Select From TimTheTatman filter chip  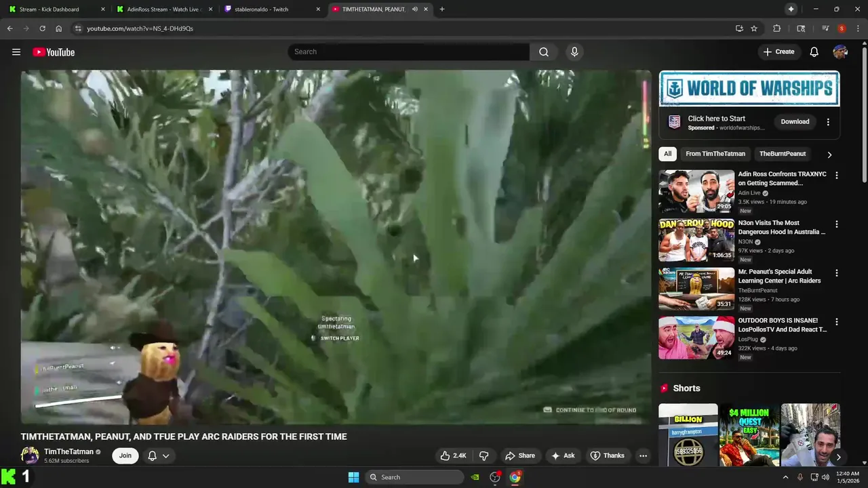715,154
